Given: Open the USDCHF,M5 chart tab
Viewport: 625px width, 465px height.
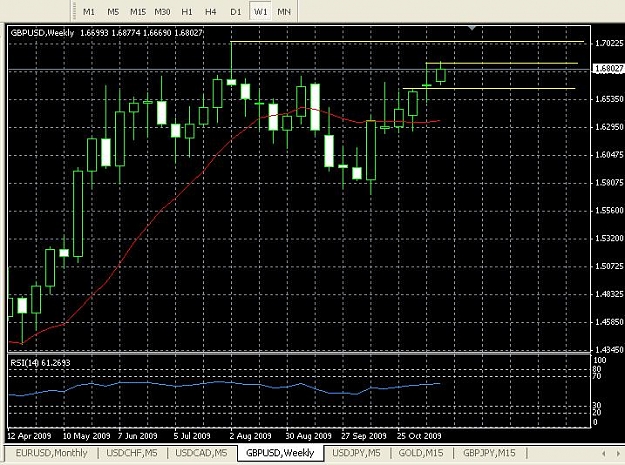Looking at the screenshot, I should tap(132, 453).
